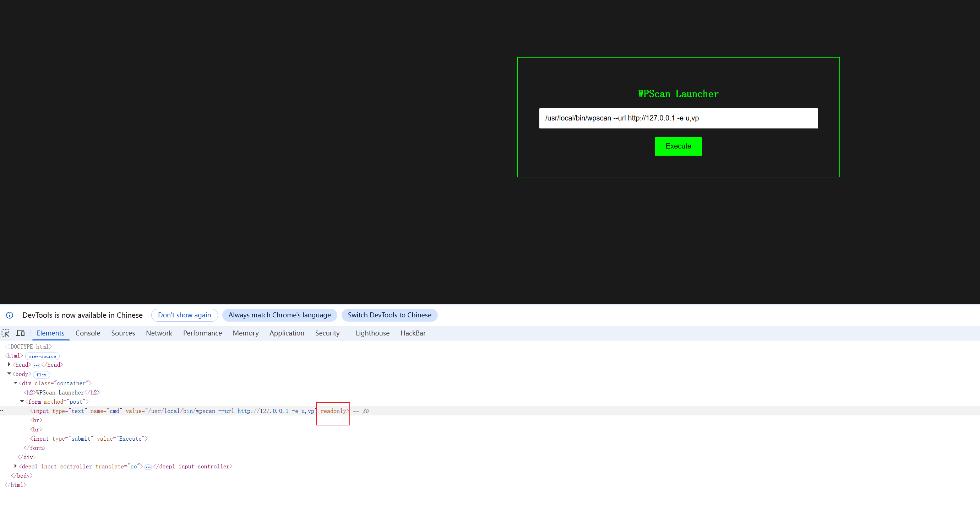Click the value="Execute" attribute text
980x505 pixels.
point(121,439)
